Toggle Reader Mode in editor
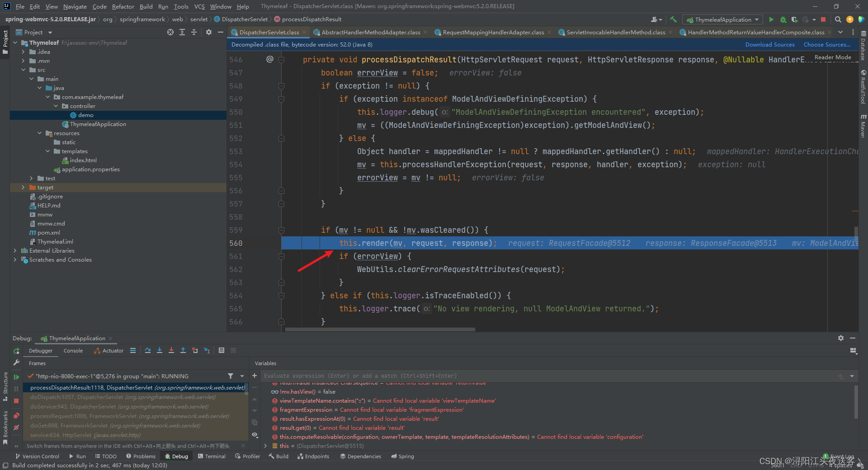The image size is (868, 470). pyautogui.click(x=833, y=57)
